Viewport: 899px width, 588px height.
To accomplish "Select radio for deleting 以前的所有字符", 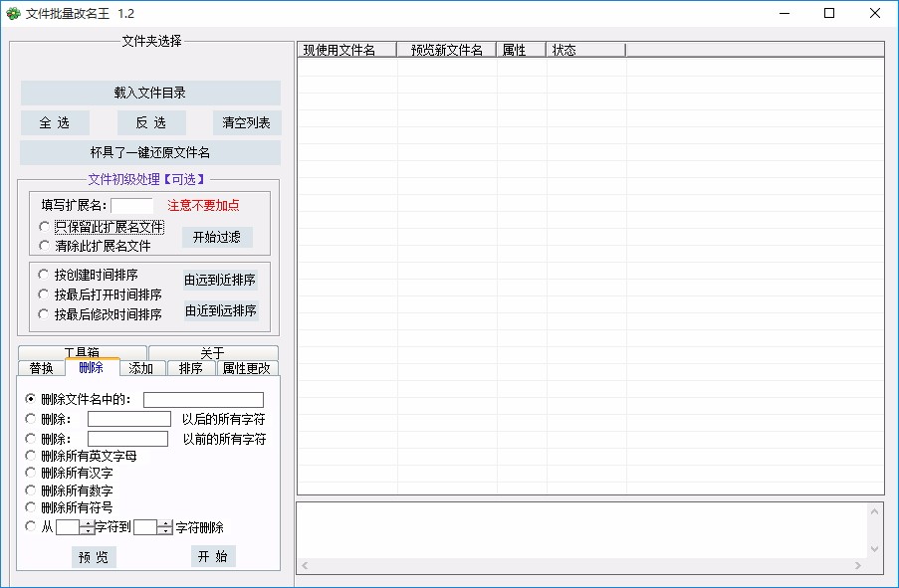I will coord(31,439).
